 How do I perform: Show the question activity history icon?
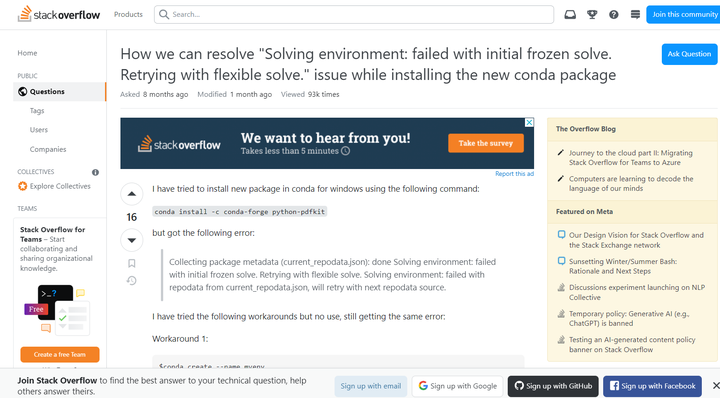coord(132,280)
